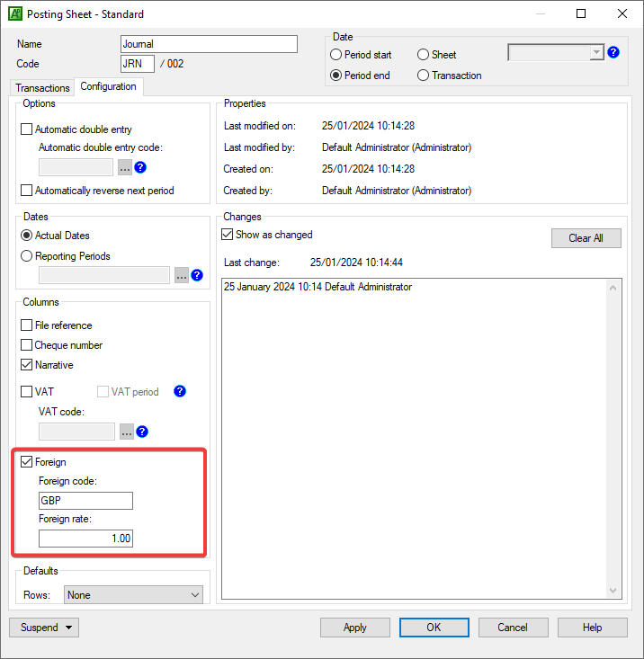The image size is (644, 659).
Task: Toggle the Show as changed checkbox
Action: coord(227,235)
